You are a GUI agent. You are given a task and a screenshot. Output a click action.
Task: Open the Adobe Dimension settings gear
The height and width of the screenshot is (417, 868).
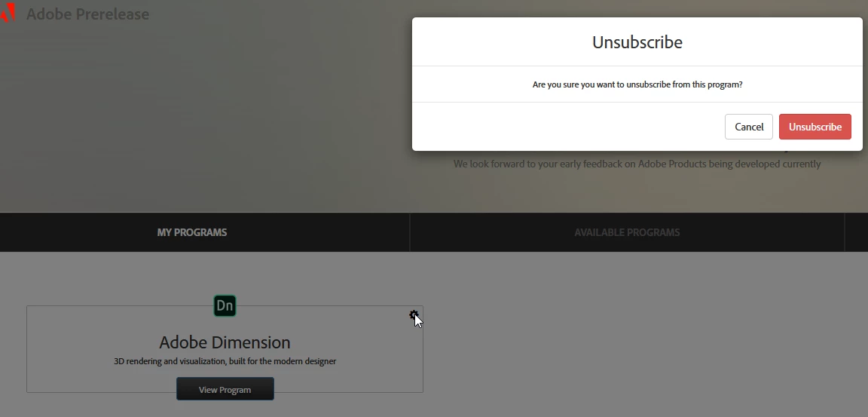(x=414, y=315)
